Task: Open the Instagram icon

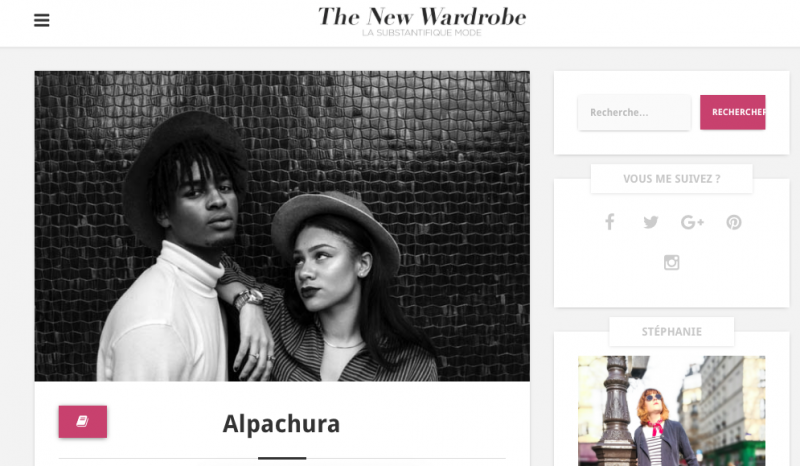Action: pyautogui.click(x=671, y=262)
